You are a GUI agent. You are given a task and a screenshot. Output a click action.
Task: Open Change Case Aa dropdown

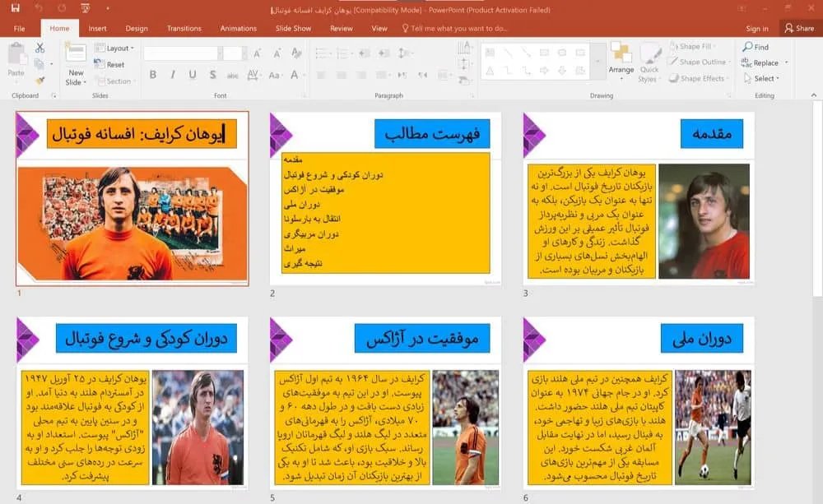tap(275, 75)
